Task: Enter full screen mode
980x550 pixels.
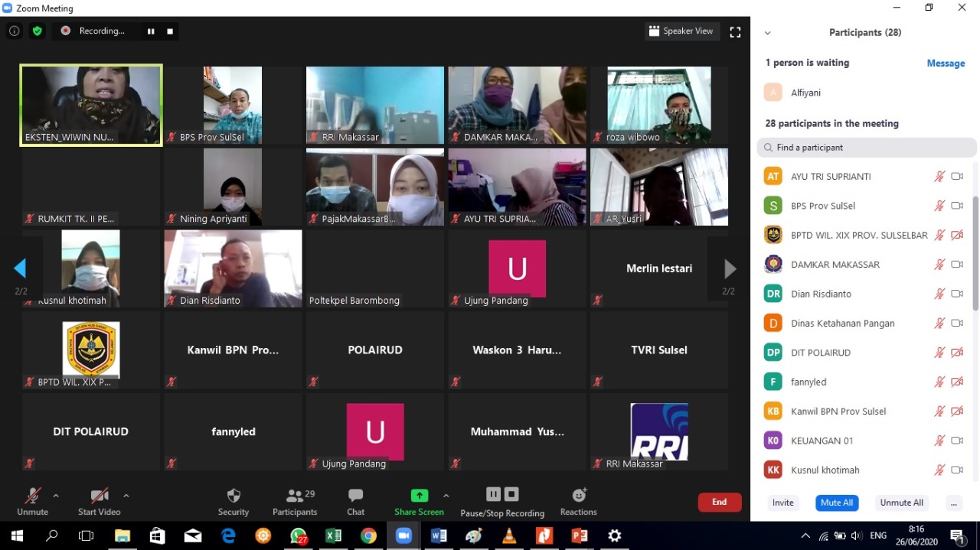Action: [735, 32]
